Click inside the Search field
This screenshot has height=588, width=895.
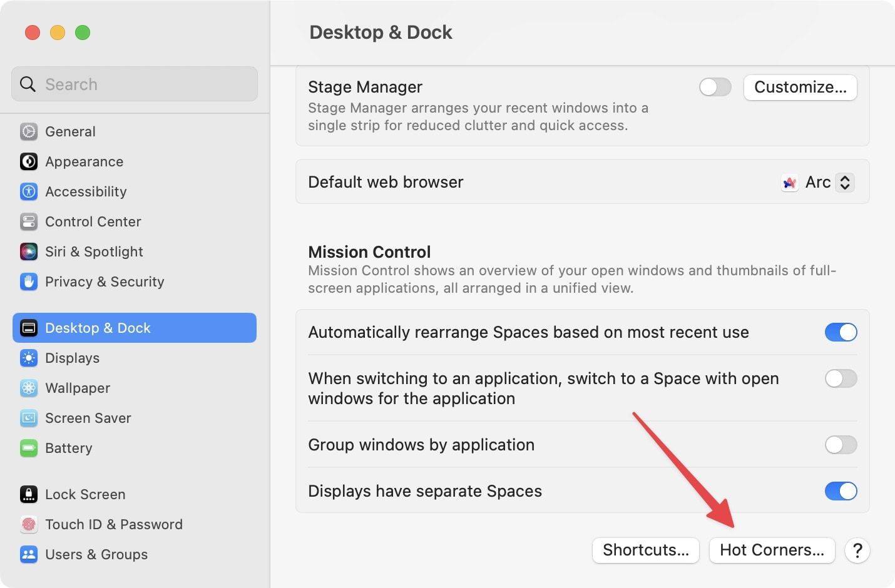134,84
